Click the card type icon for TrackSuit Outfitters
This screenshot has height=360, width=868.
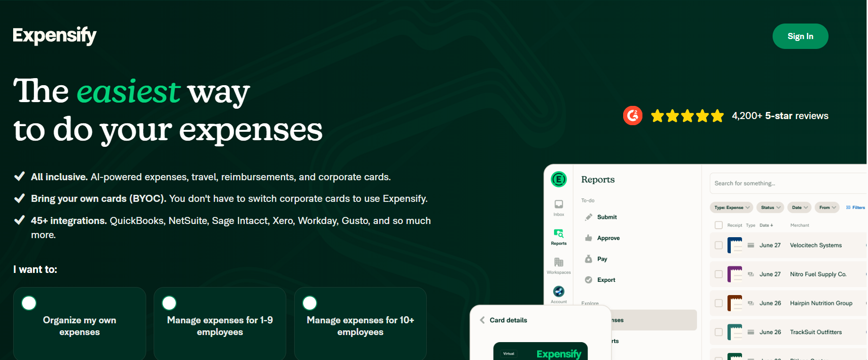(x=751, y=332)
